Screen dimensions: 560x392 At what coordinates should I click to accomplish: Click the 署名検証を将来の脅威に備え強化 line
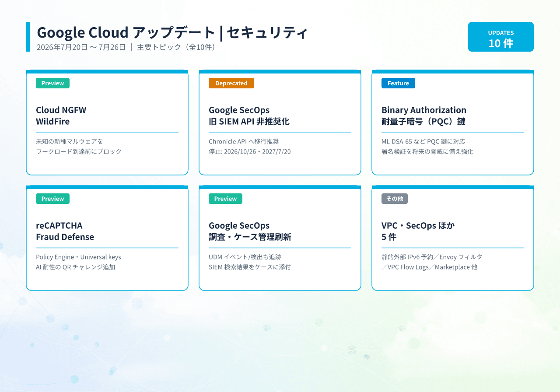[x=427, y=151]
